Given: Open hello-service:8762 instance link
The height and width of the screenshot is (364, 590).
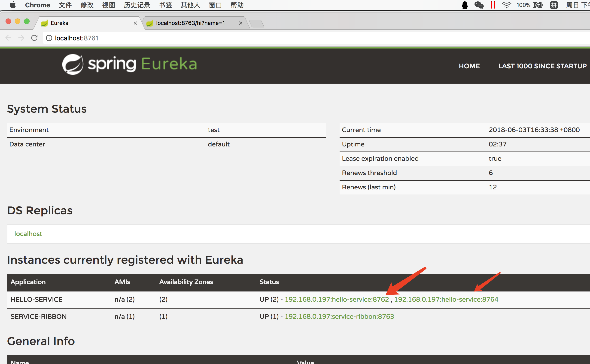Looking at the screenshot, I should pyautogui.click(x=337, y=299).
